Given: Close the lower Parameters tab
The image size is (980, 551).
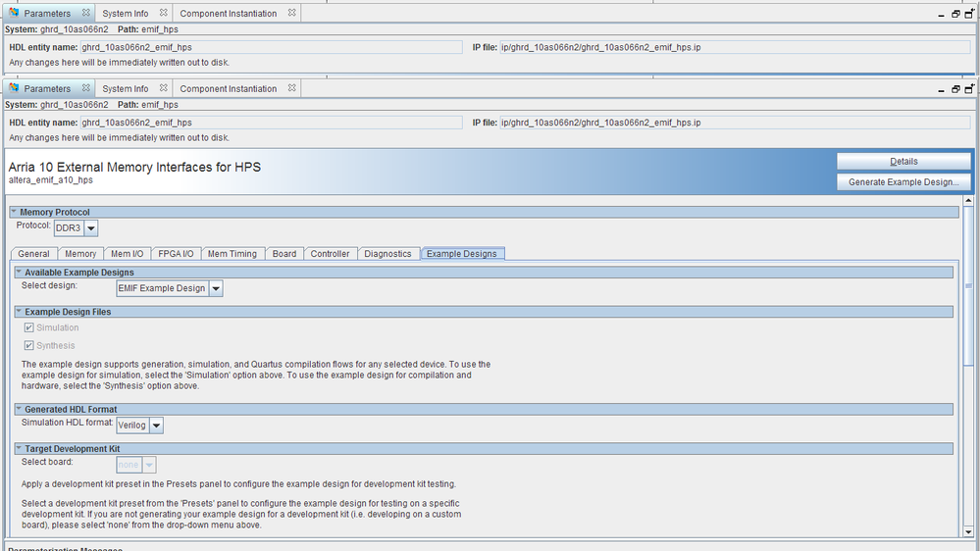Looking at the screenshot, I should (x=86, y=88).
